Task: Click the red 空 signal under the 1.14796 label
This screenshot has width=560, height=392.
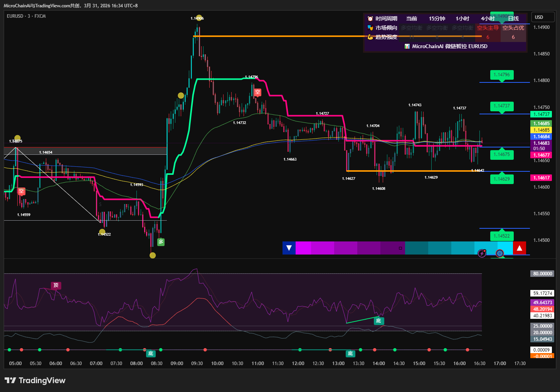Action: tap(257, 92)
